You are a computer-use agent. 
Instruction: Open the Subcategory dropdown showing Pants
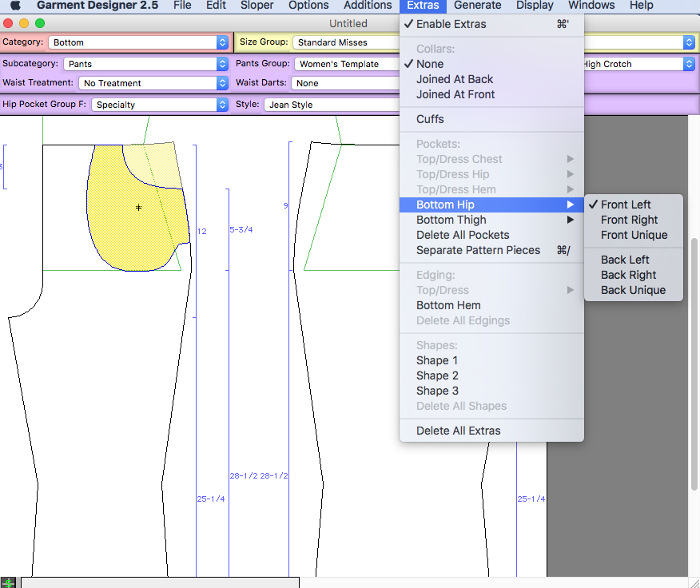pyautogui.click(x=146, y=64)
